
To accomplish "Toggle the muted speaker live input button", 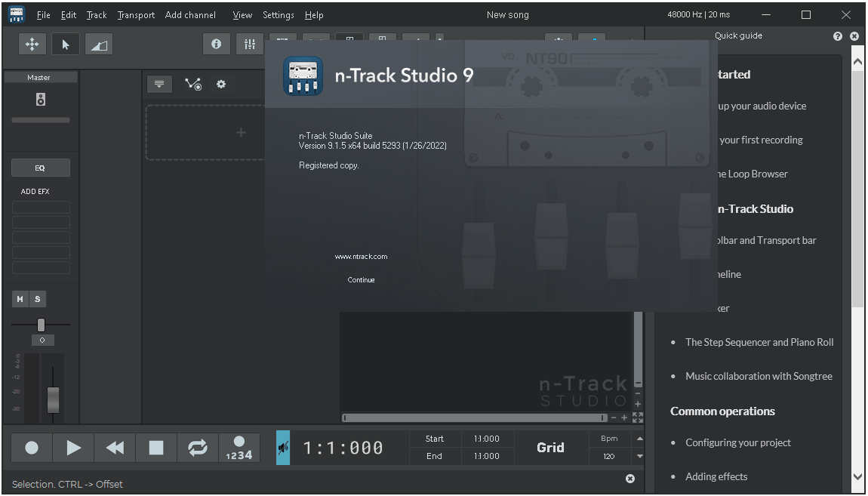I will point(283,447).
